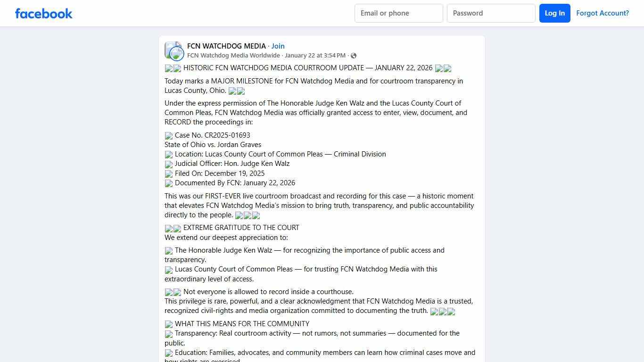Image resolution: width=644 pixels, height=362 pixels.
Task: Click the Email or phone input field
Action: pyautogui.click(x=398, y=13)
